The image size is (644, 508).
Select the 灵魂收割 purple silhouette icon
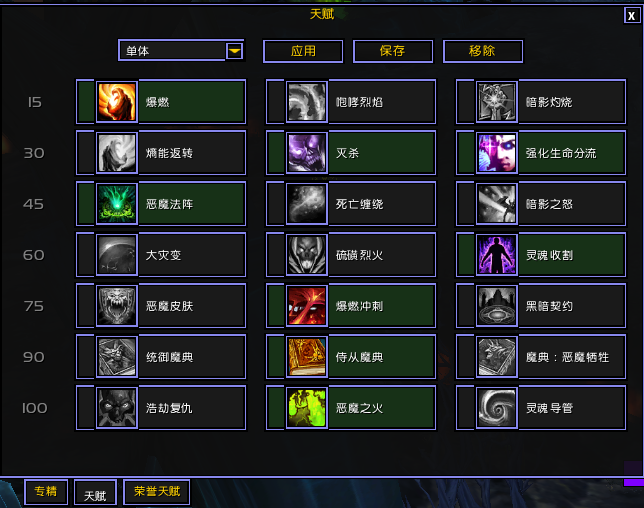[x=497, y=255]
